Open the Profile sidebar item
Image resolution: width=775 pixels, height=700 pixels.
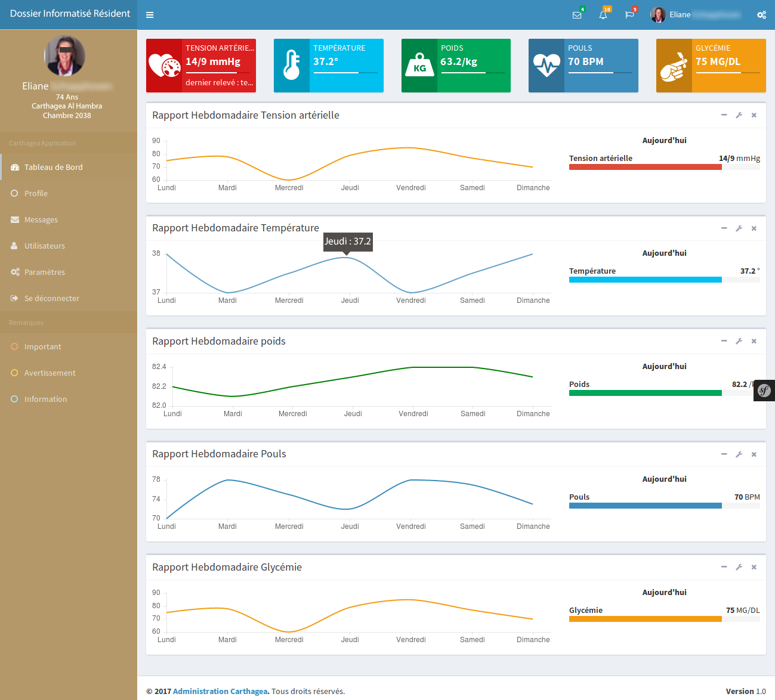pyautogui.click(x=69, y=193)
